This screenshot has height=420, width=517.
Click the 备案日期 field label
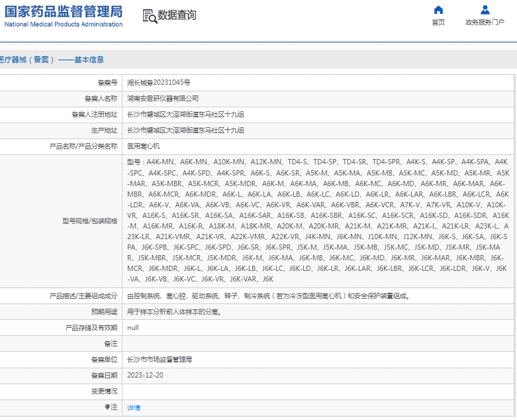coord(104,375)
